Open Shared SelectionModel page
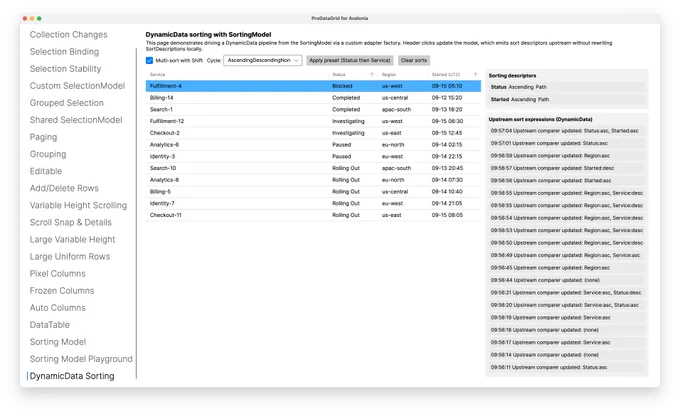This screenshot has height=414, width=680. [76, 120]
